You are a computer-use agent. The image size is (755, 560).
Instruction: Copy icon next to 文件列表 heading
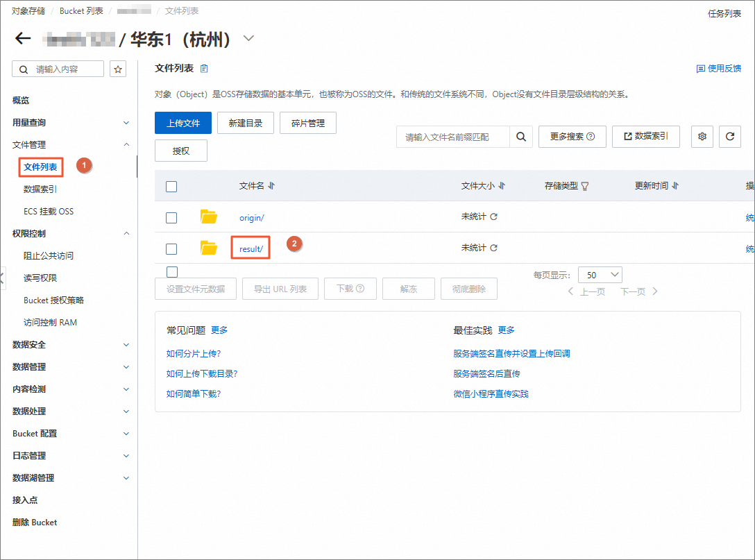click(204, 69)
